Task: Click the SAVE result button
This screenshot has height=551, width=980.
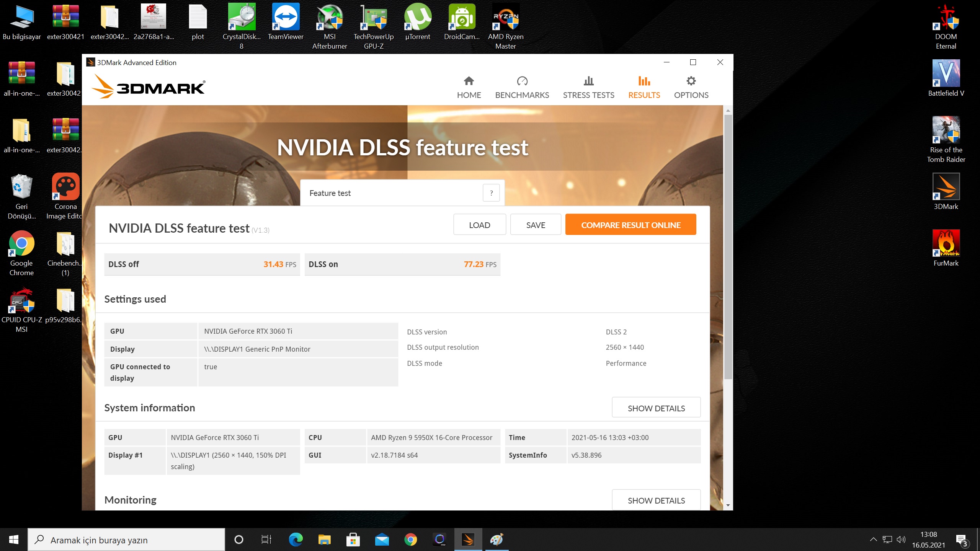Action: pyautogui.click(x=535, y=225)
